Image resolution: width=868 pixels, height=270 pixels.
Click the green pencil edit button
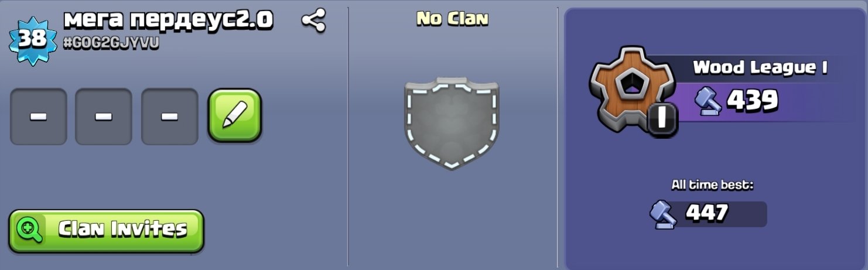(234, 115)
